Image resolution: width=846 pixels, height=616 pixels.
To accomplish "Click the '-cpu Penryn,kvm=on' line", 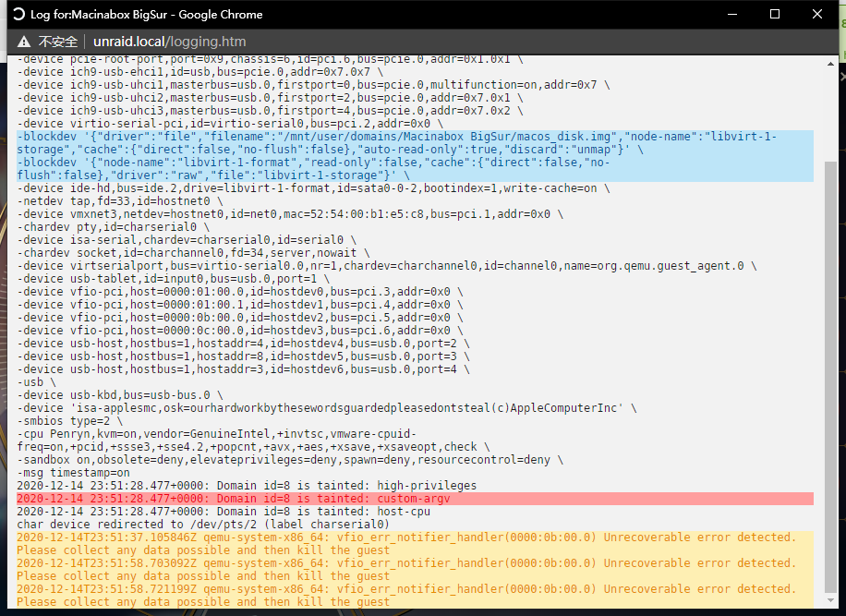I will [254, 441].
